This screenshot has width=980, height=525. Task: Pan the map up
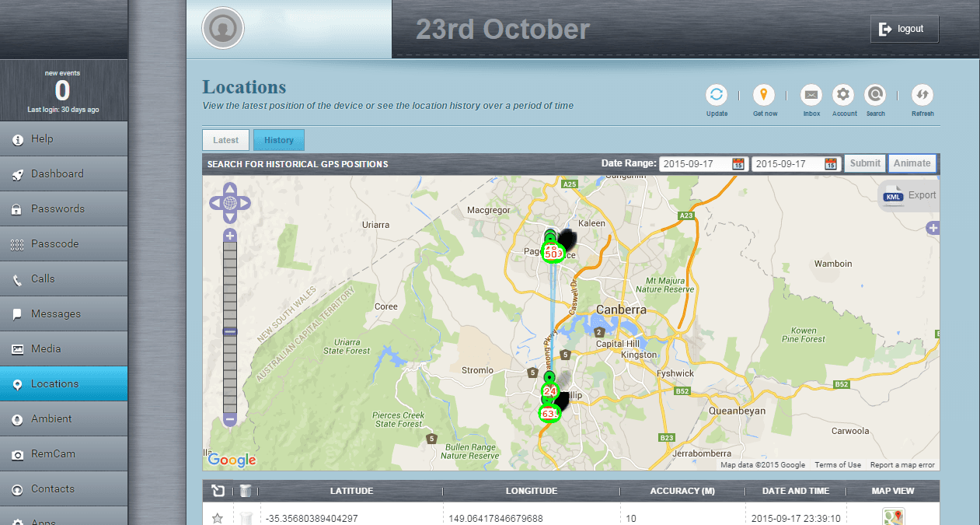click(230, 188)
